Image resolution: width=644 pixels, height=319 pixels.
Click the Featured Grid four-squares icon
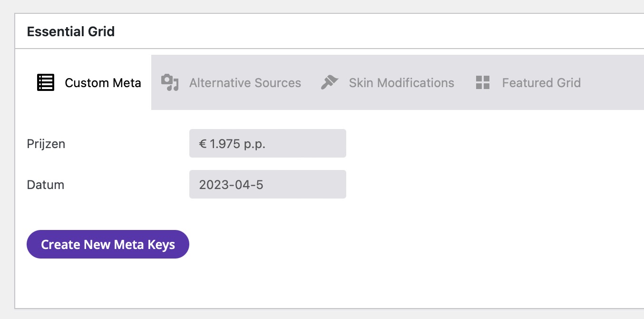pos(483,83)
